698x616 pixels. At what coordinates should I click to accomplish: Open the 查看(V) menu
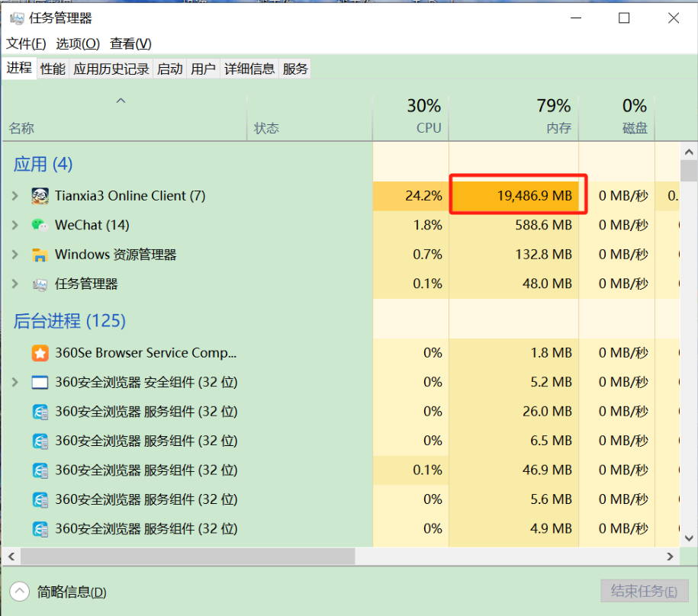[130, 43]
